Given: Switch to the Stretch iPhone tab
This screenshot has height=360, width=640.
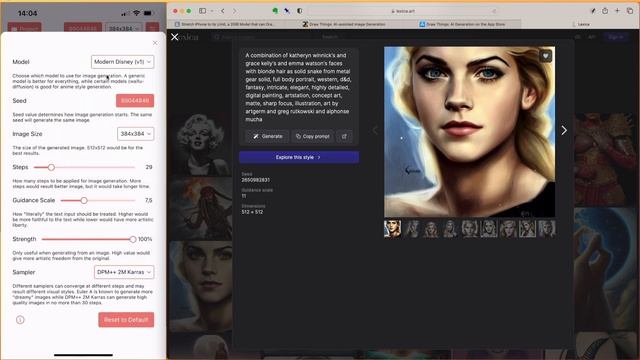Looking at the screenshot, I should [x=224, y=24].
